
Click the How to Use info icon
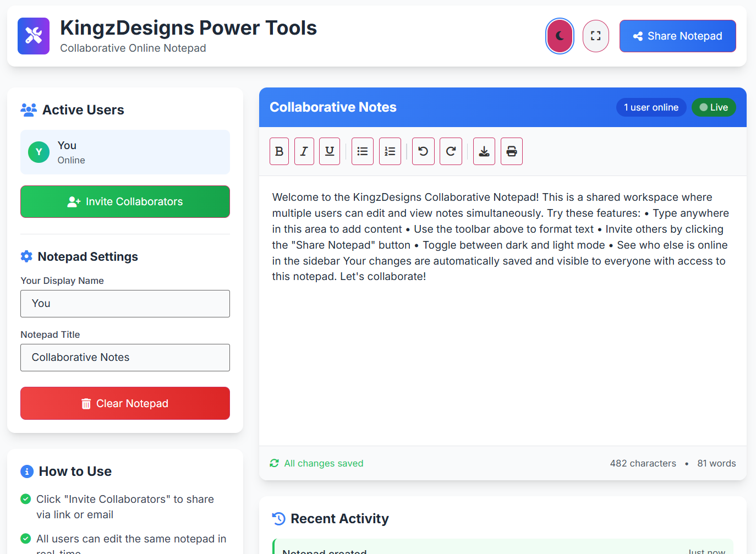coord(27,471)
